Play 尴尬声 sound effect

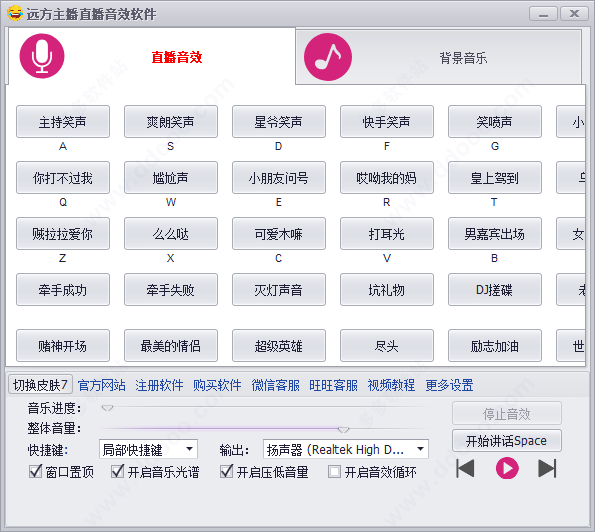pos(171,178)
